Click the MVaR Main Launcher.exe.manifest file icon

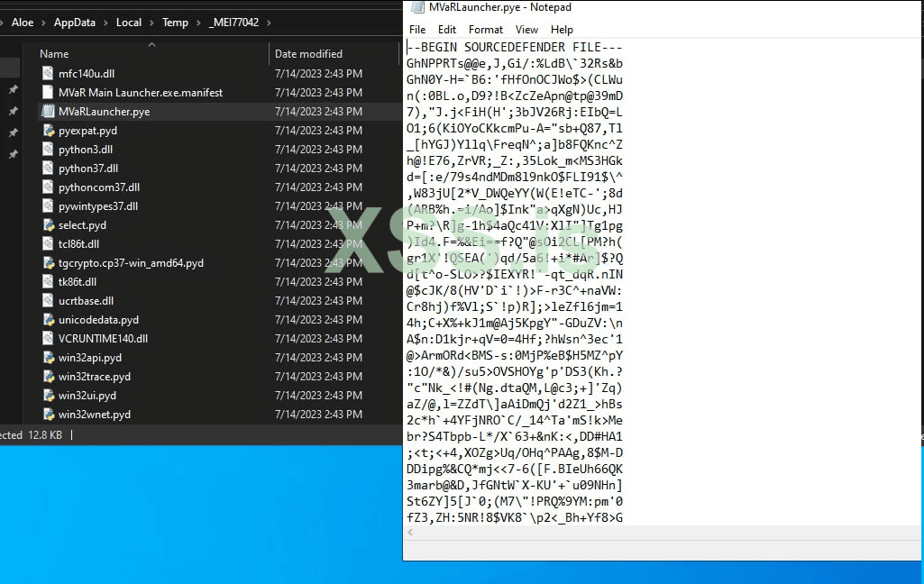point(48,92)
